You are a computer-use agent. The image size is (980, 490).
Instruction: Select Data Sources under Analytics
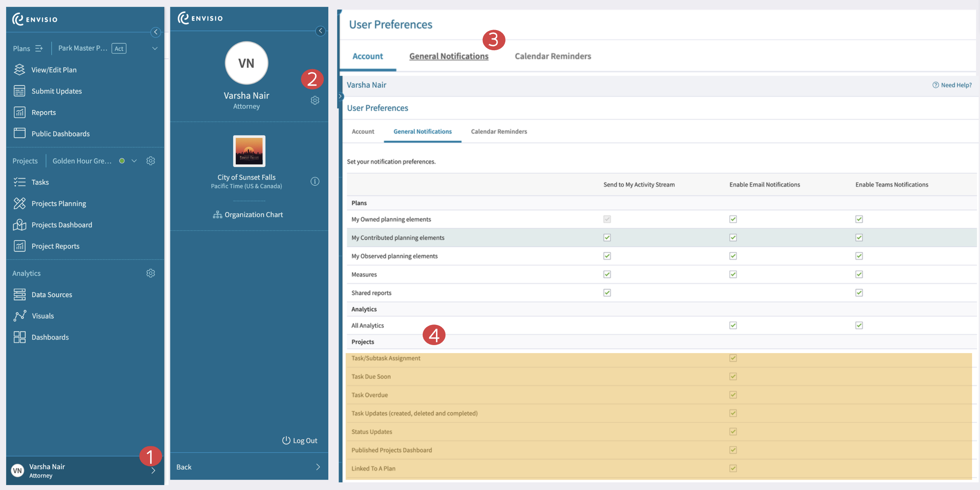point(51,294)
